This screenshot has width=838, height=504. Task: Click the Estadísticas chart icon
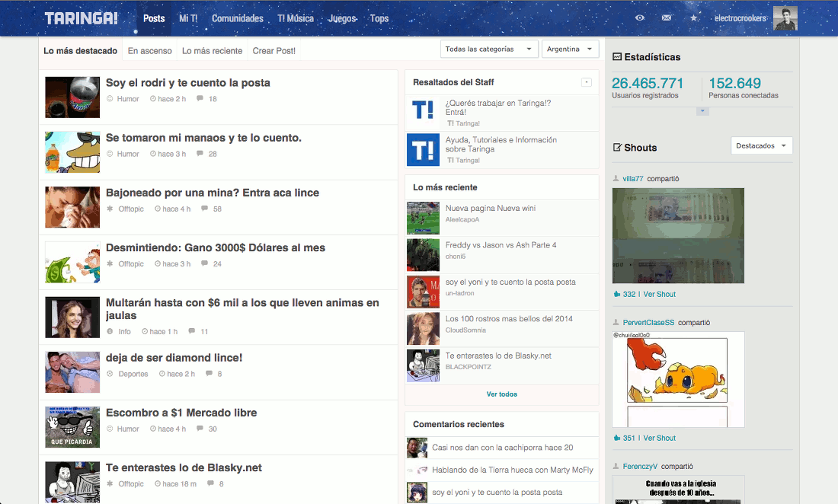coord(617,56)
